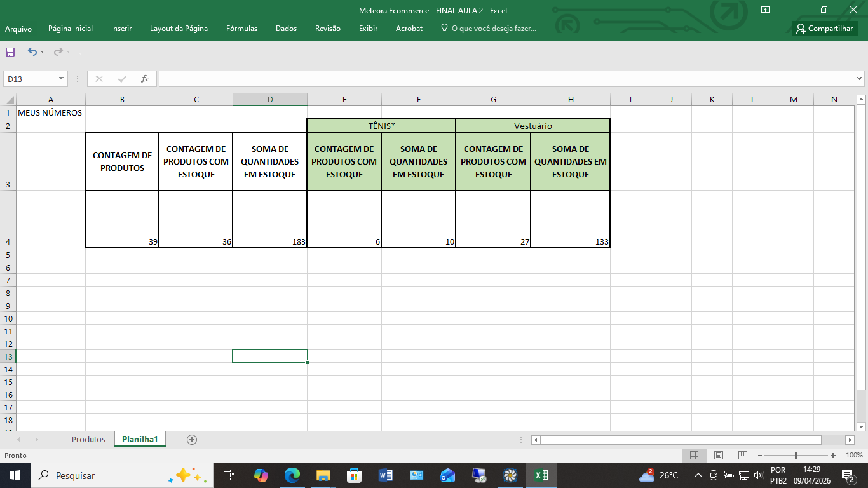Viewport: 868px width, 488px height.
Task: Switch to the Página Inicial ribbon tab
Action: 71,29
